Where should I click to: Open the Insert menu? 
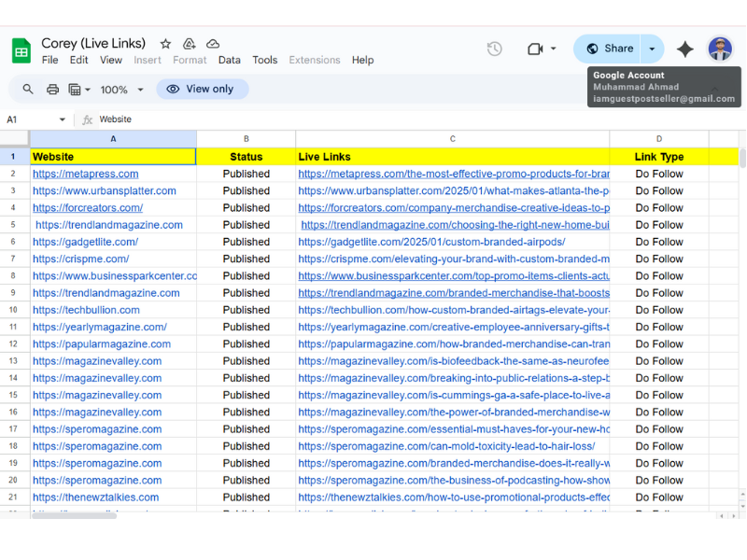pyautogui.click(x=148, y=60)
